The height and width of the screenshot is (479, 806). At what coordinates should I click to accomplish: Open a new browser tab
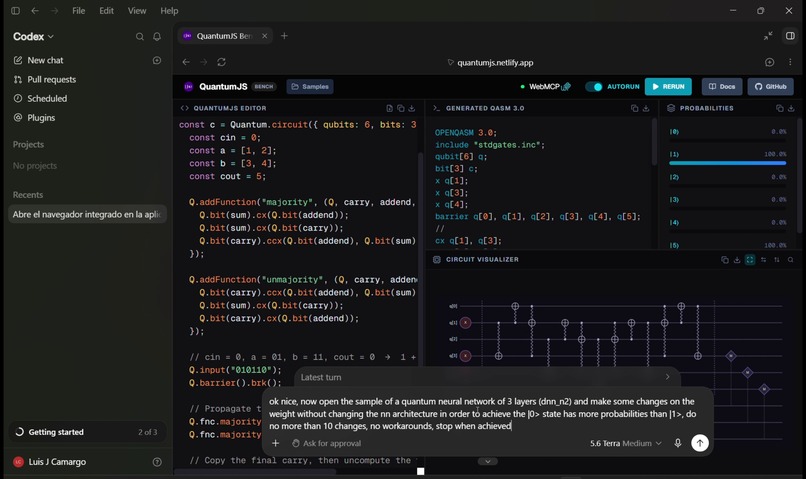[x=284, y=36]
